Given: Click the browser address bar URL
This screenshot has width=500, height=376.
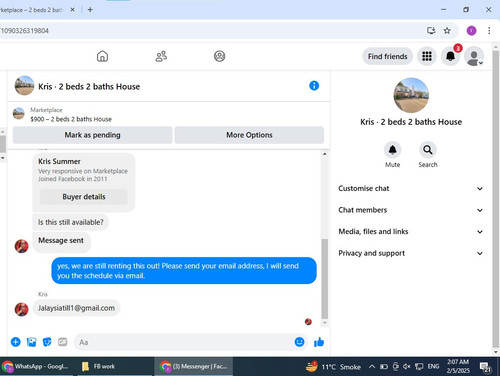Looking at the screenshot, I should pyautogui.click(x=25, y=31).
